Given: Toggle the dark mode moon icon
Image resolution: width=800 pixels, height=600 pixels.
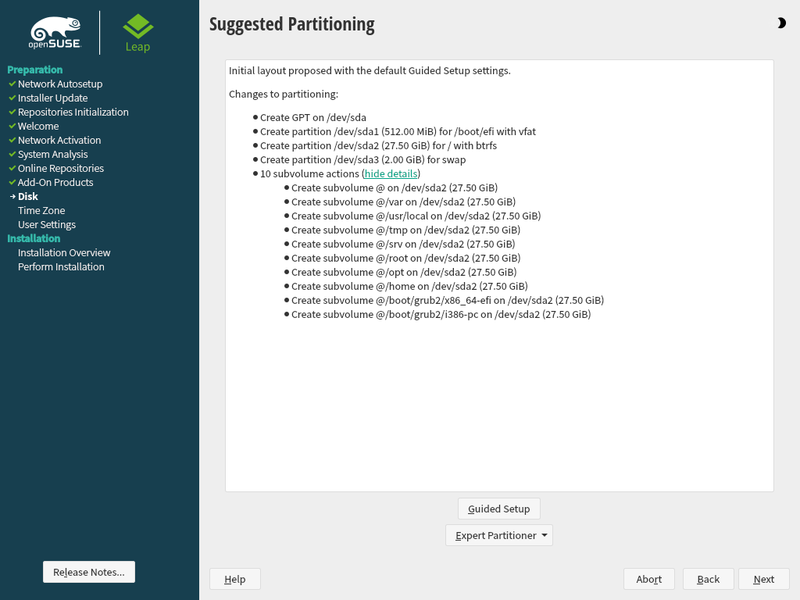Looking at the screenshot, I should [781, 23].
